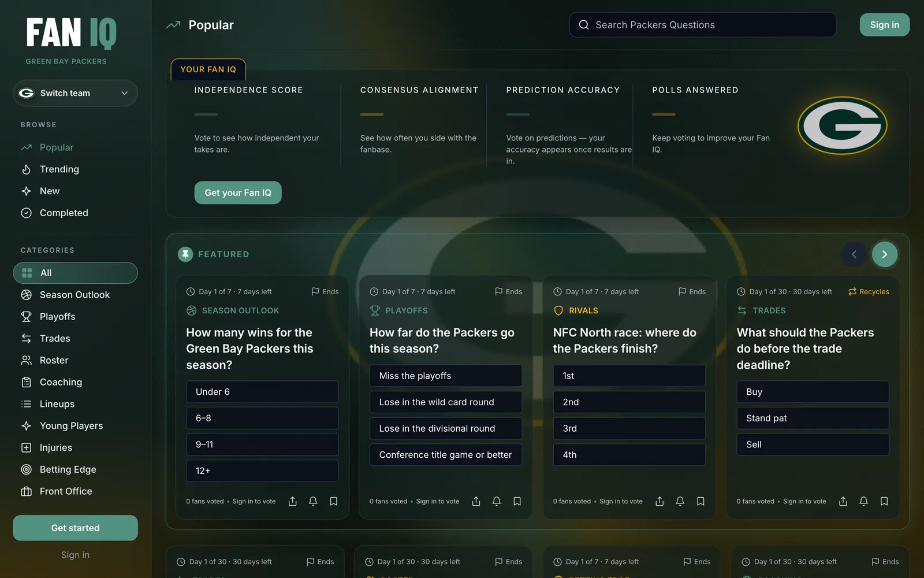This screenshot has width=924, height=578.
Task: Focus the Search Packers Questions field
Action: pos(703,25)
